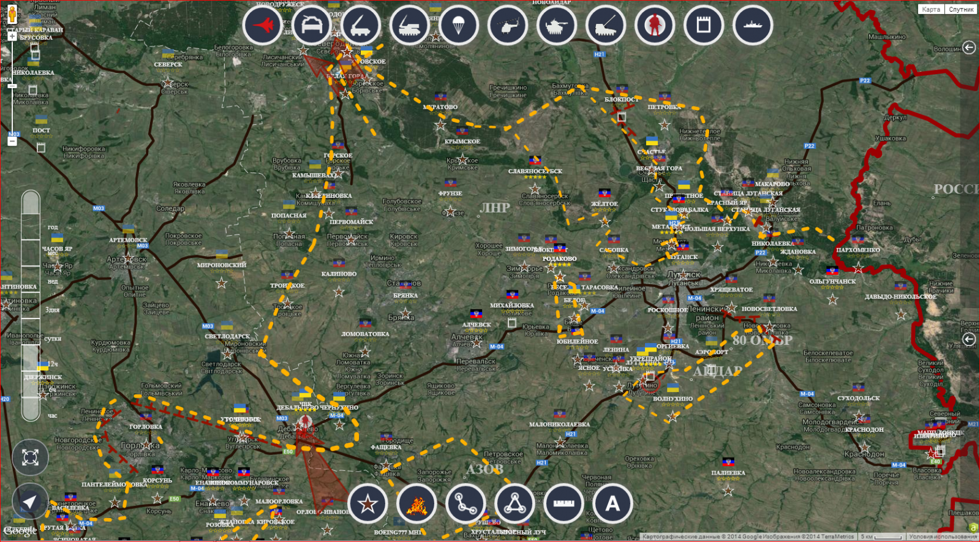Switch to the Карта map view
980x542 pixels.
click(x=930, y=9)
